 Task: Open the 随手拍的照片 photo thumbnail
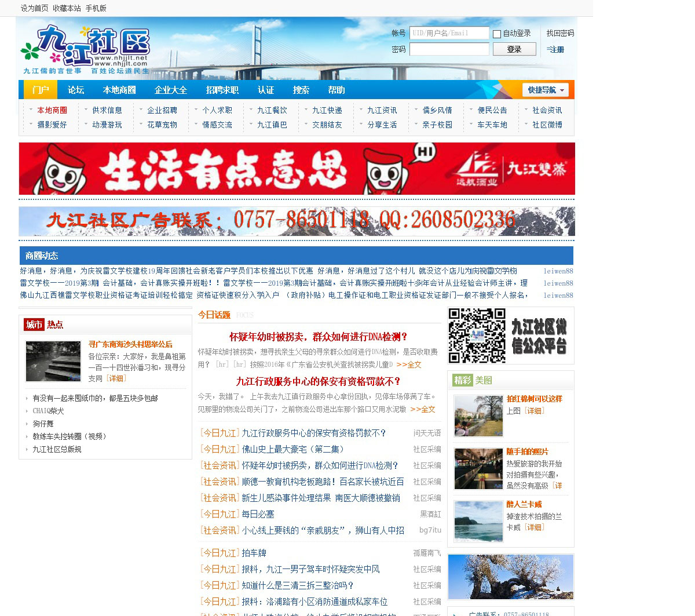tap(478, 469)
